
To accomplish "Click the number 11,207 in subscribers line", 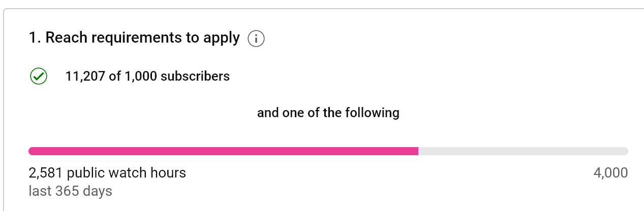I will tap(85, 77).
